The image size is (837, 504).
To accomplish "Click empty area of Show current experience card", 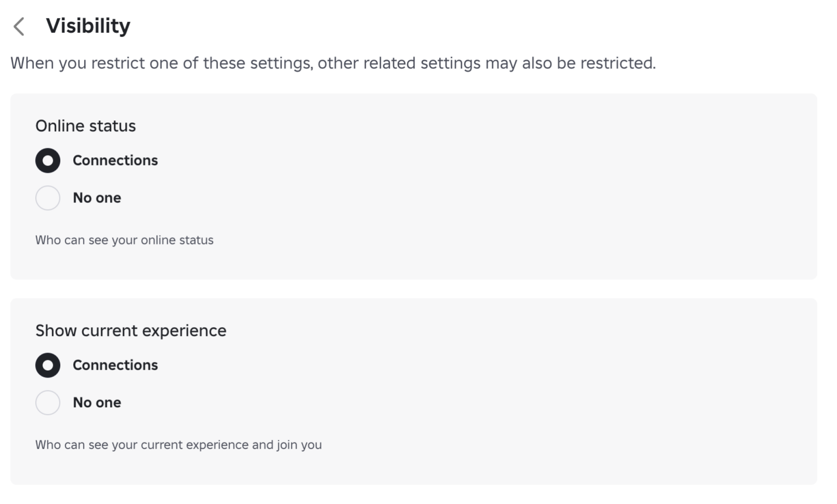I will [x=502, y=393].
